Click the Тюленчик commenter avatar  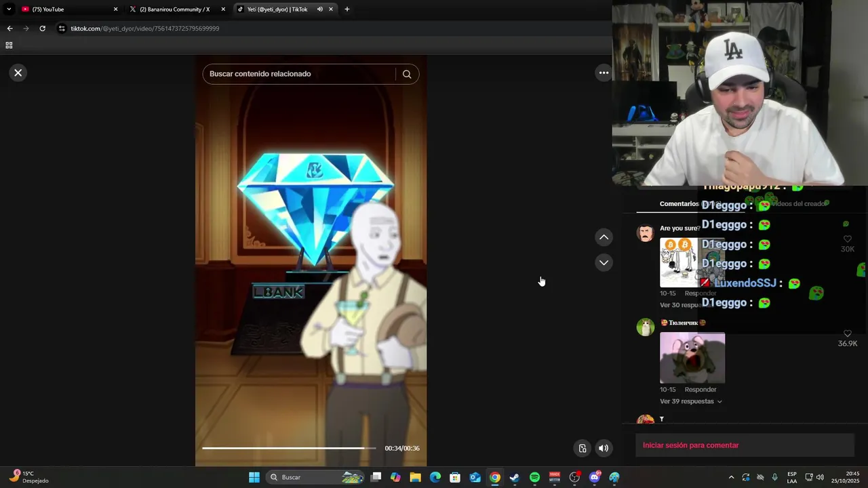click(645, 327)
